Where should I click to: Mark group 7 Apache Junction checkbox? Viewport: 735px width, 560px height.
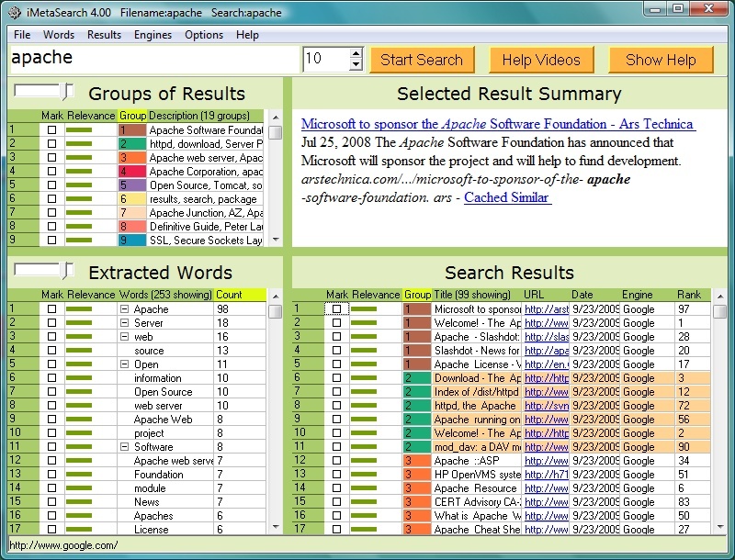(52, 213)
